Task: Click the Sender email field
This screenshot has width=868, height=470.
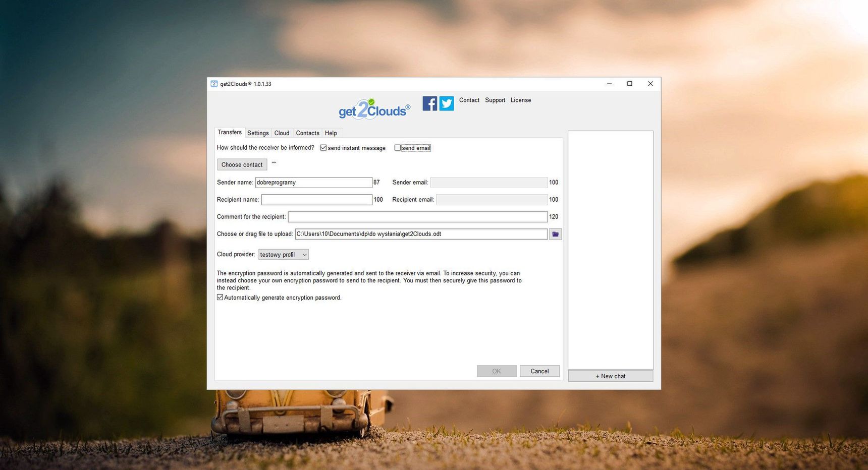Action: pyautogui.click(x=489, y=183)
